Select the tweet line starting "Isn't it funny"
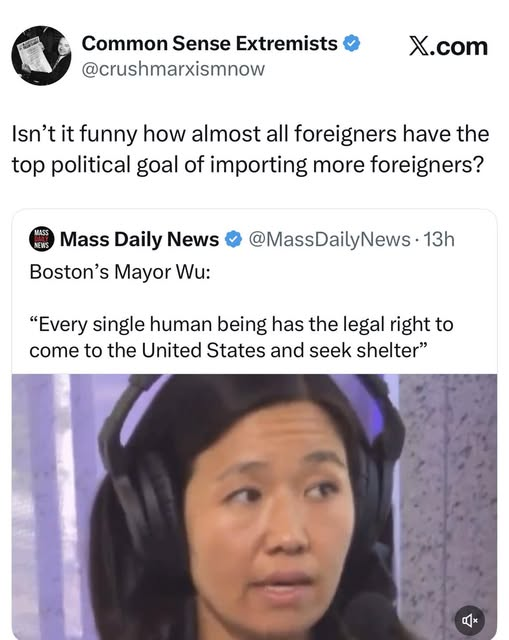The height and width of the screenshot is (640, 509). [250, 134]
